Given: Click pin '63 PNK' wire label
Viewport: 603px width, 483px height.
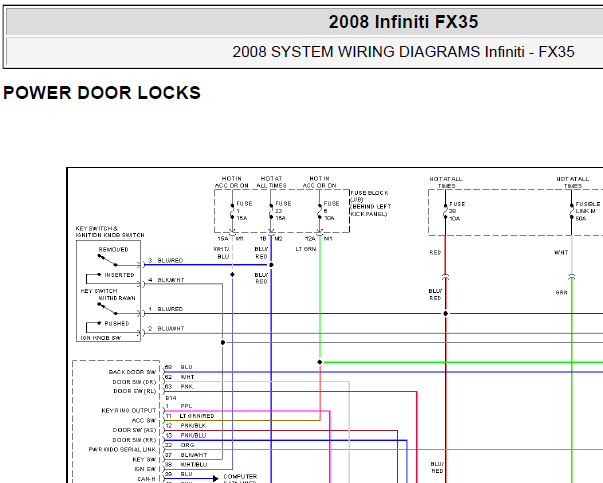Looking at the screenshot, I should pyautogui.click(x=179, y=386).
